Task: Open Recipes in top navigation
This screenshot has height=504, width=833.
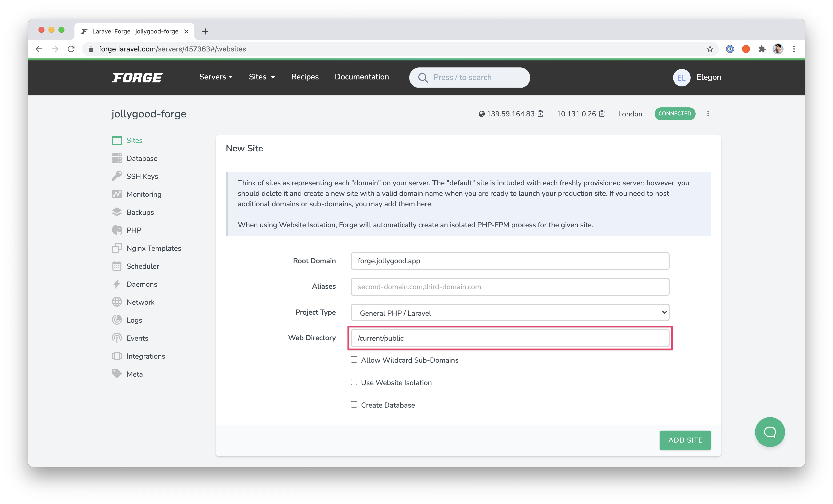Action: [x=305, y=77]
